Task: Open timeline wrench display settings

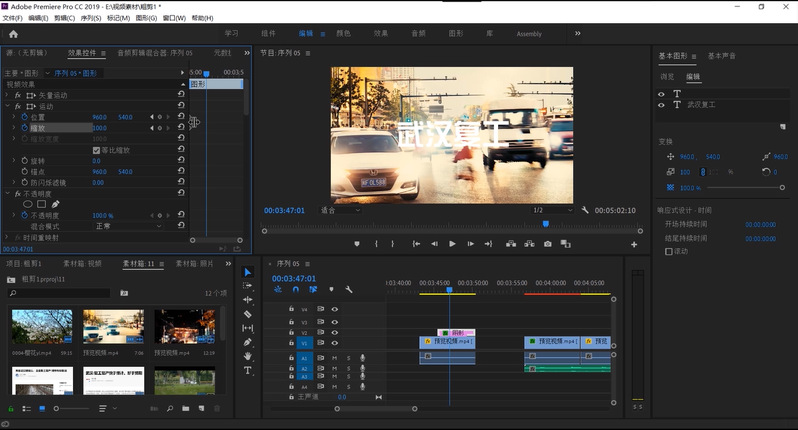Action: pyautogui.click(x=349, y=290)
